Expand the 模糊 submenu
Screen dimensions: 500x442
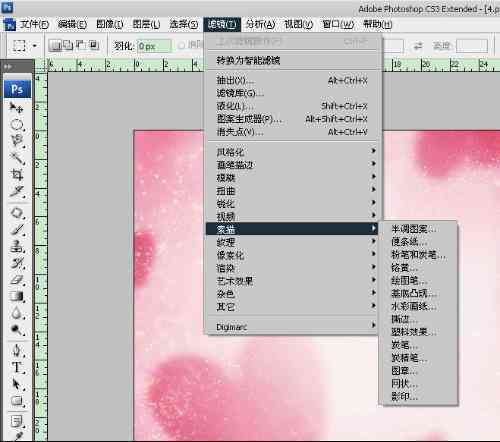pos(292,178)
